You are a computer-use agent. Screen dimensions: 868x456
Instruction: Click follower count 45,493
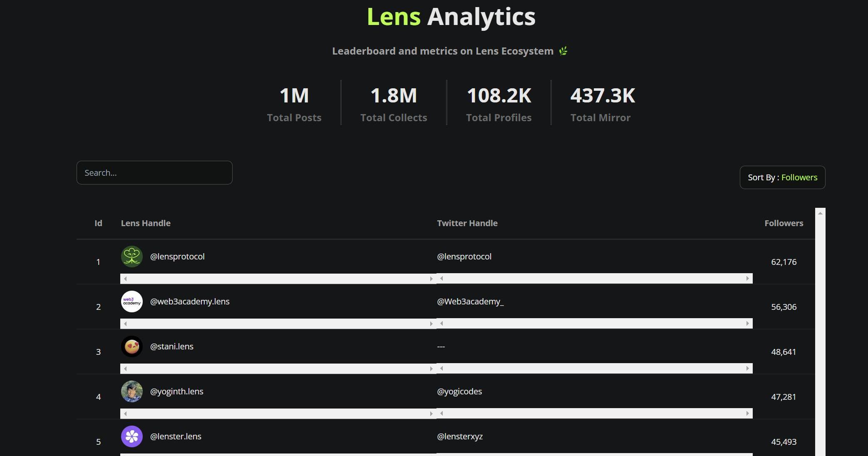coord(784,442)
